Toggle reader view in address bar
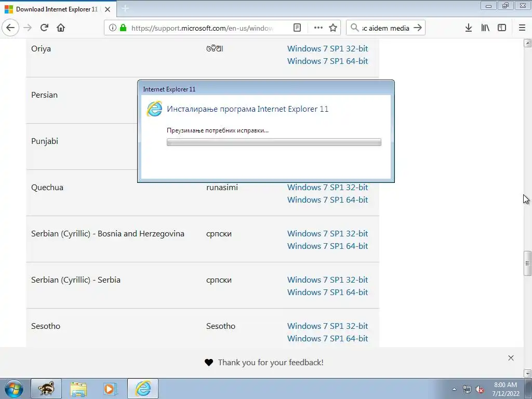 pos(297,28)
